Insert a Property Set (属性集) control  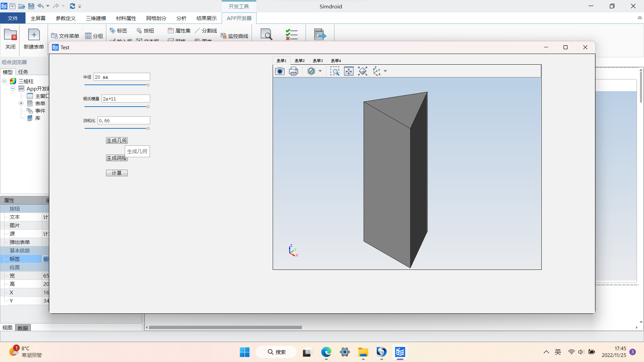coord(179,31)
